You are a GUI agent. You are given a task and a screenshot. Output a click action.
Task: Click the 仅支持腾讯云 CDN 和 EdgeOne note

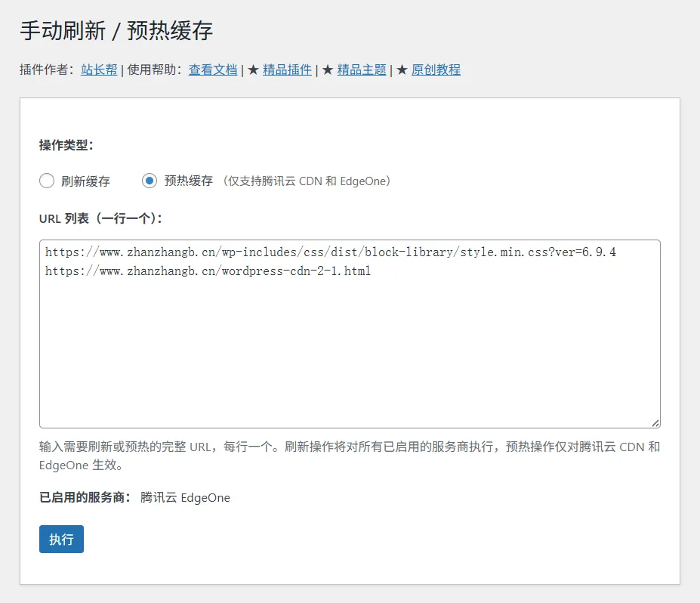point(307,181)
